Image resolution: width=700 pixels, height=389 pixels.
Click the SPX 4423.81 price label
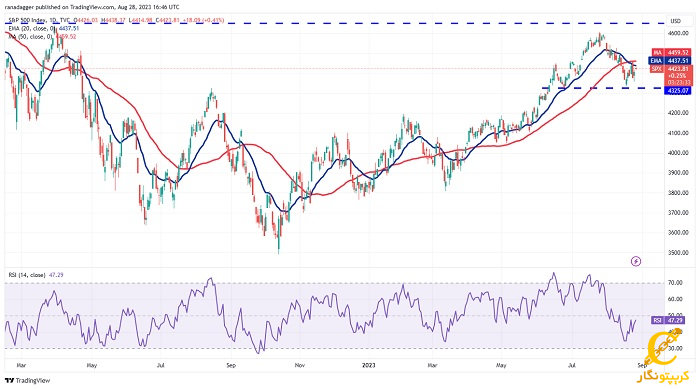(x=671, y=69)
